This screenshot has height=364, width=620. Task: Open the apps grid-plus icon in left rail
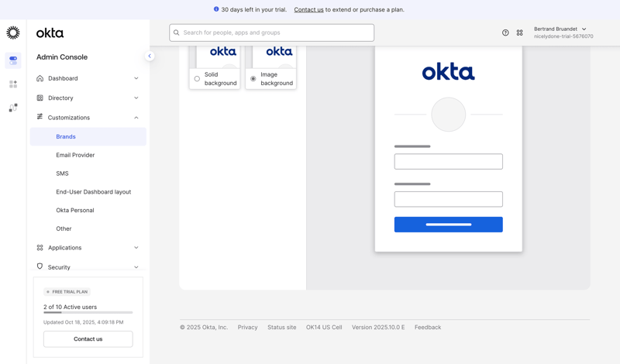coord(13,84)
